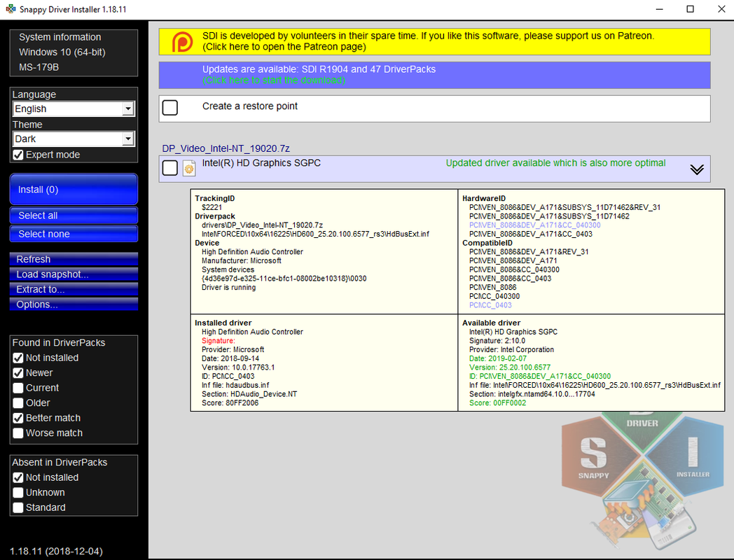Open the System information panel header
734x560 pixels.
pos(60,37)
